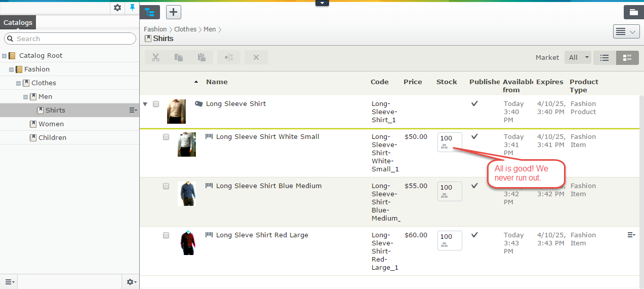Collapse the Fashion tree node

pos(12,69)
